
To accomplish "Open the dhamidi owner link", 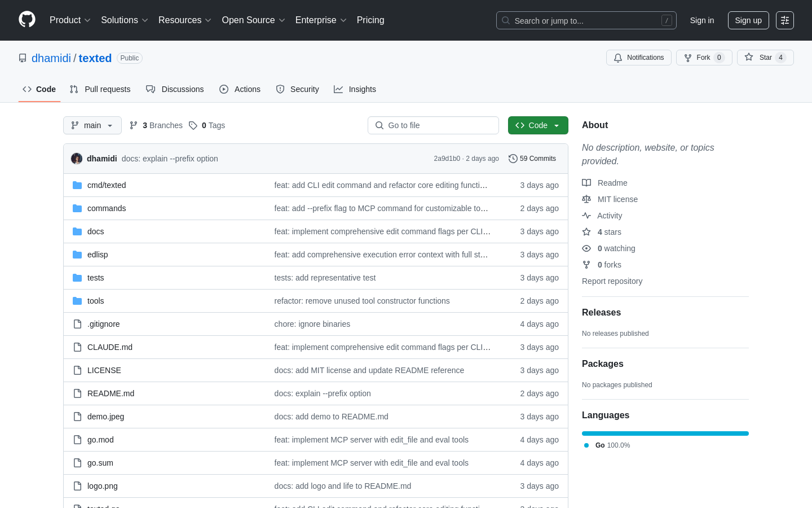I will point(51,58).
